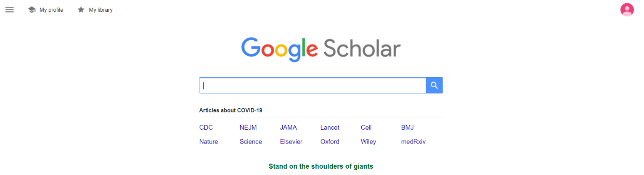Viewport: 644px width, 175px height.
Task: Click the magnifying glass search button
Action: tap(435, 86)
